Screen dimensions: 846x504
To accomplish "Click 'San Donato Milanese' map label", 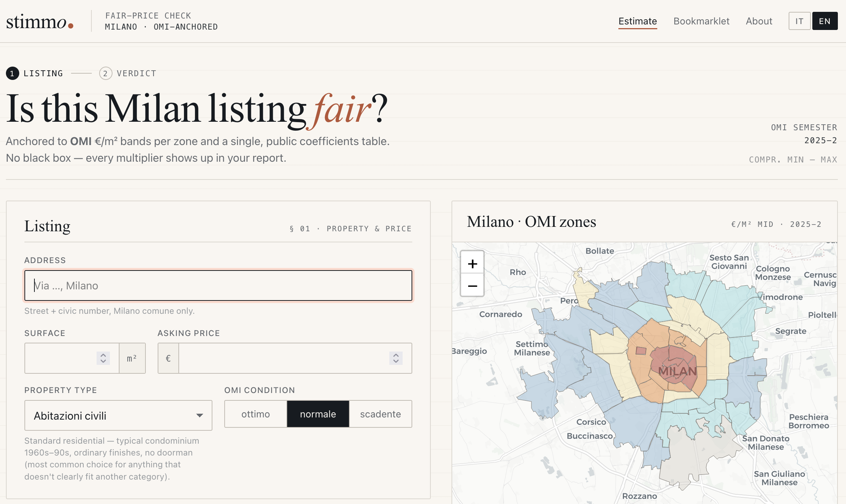I will pyautogui.click(x=766, y=443).
